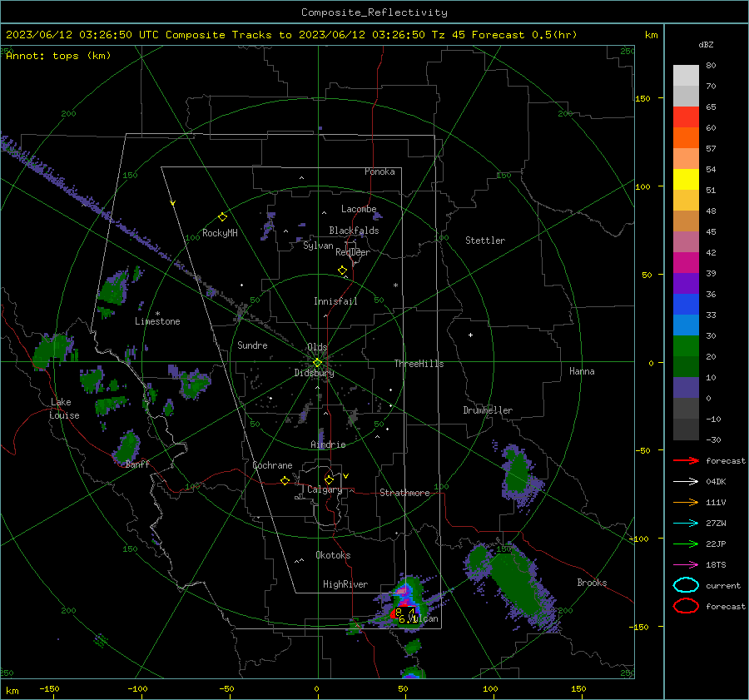Screen dimensions: 749x700
Task: Pick the magenta swatch between 42 and 39
Action: [686, 262]
